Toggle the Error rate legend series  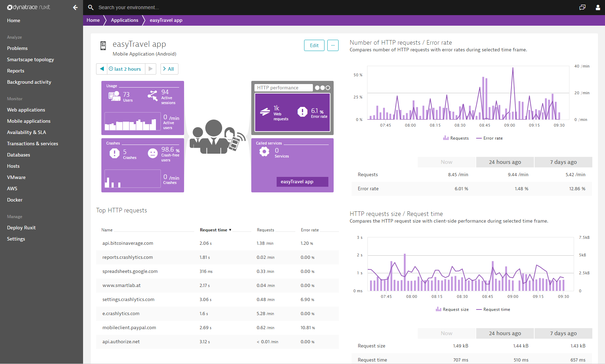coord(490,138)
